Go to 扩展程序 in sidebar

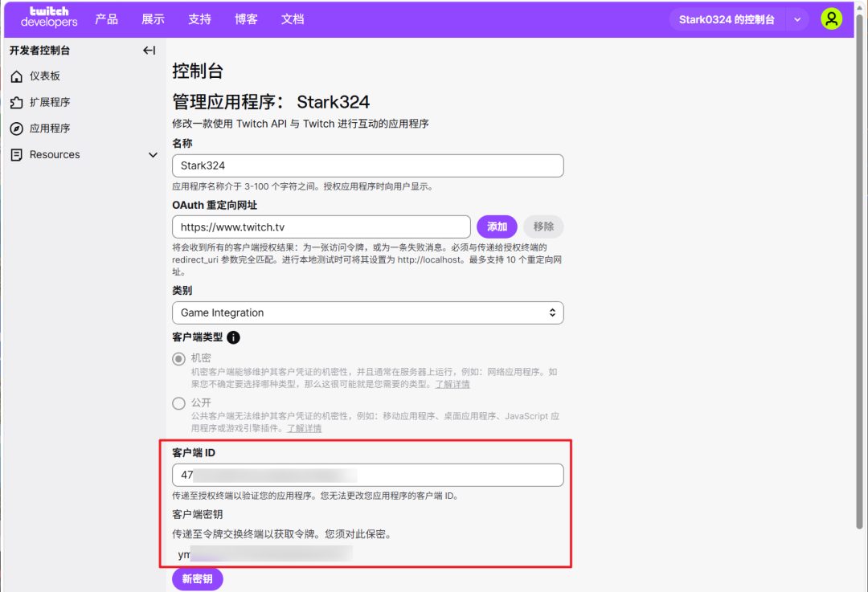[x=50, y=102]
